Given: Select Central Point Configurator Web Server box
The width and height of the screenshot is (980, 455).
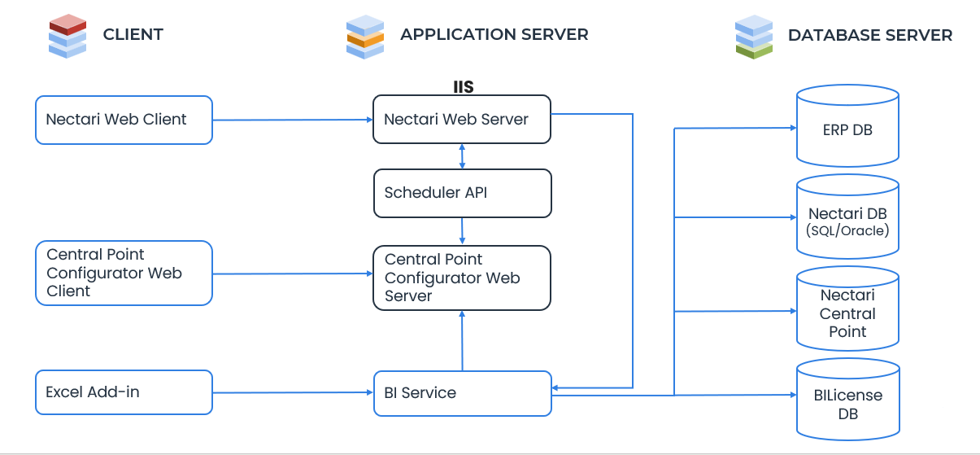Looking at the screenshot, I should pyautogui.click(x=461, y=278).
